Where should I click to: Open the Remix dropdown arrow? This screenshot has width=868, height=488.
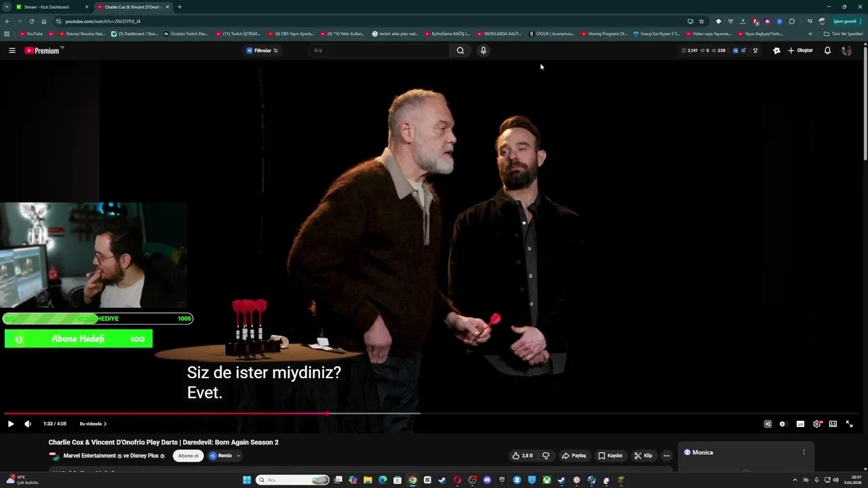(238, 455)
